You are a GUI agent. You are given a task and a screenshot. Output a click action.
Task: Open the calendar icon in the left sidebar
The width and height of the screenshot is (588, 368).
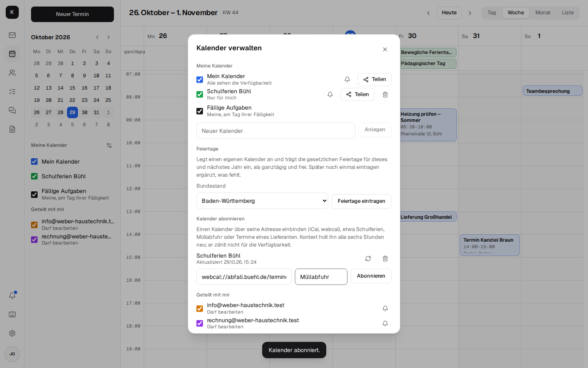[x=12, y=54]
